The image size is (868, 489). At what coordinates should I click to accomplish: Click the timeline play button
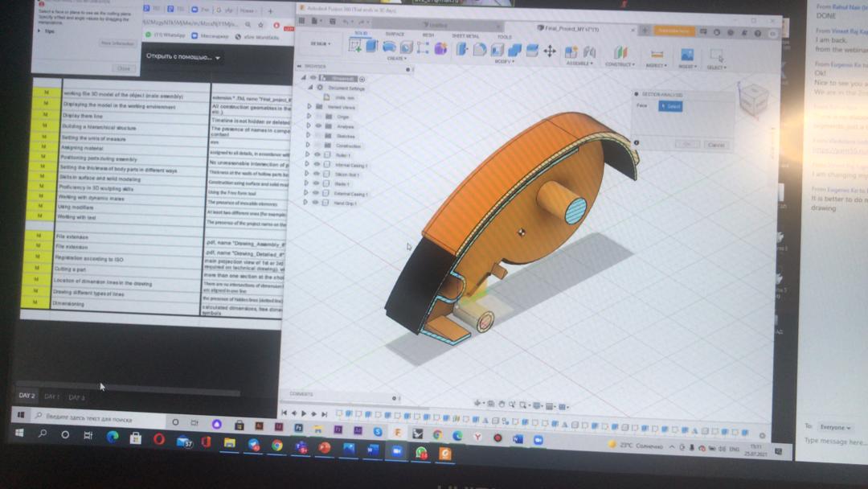(x=304, y=413)
